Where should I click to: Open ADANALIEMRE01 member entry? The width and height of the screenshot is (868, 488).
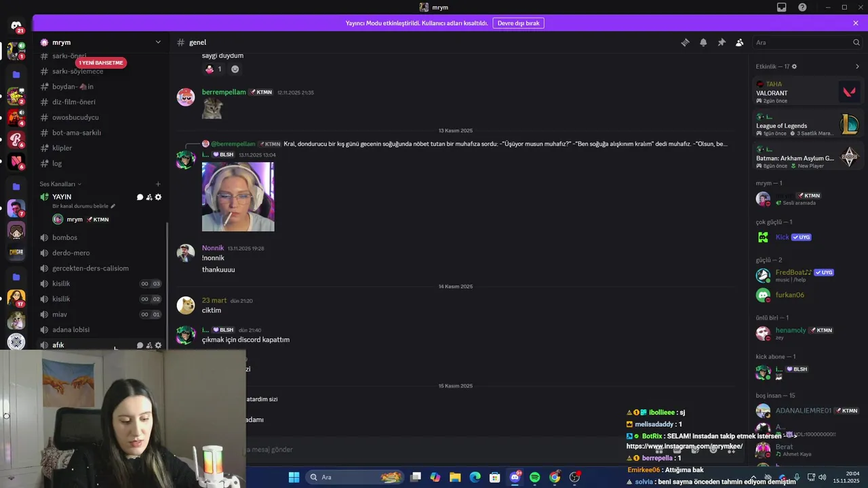(808, 411)
